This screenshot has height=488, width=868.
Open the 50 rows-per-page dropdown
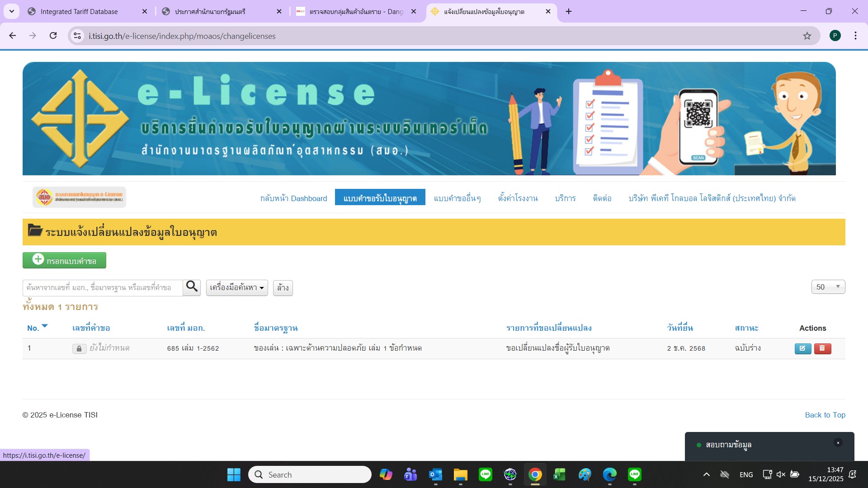828,287
